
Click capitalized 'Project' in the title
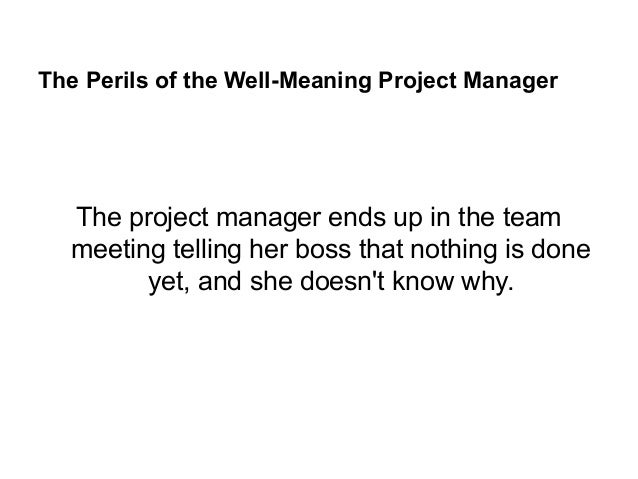point(417,81)
